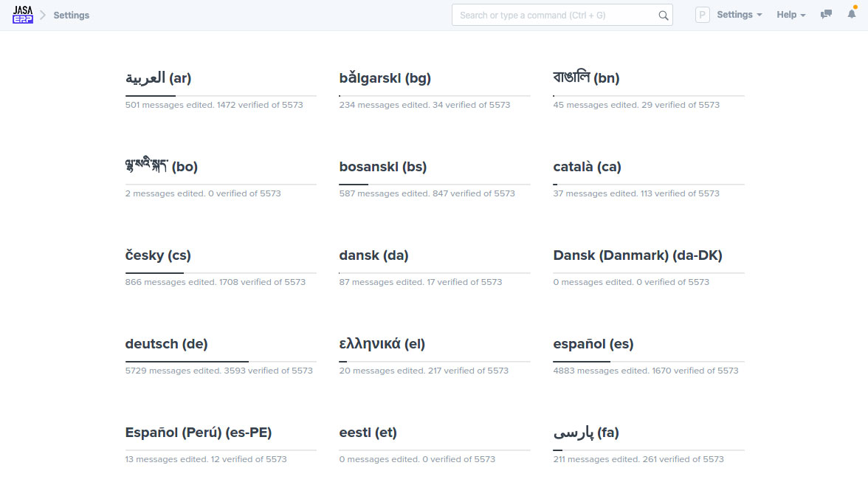Select the català (ca) language
Viewport: 868px width, 502px height.
coord(588,167)
